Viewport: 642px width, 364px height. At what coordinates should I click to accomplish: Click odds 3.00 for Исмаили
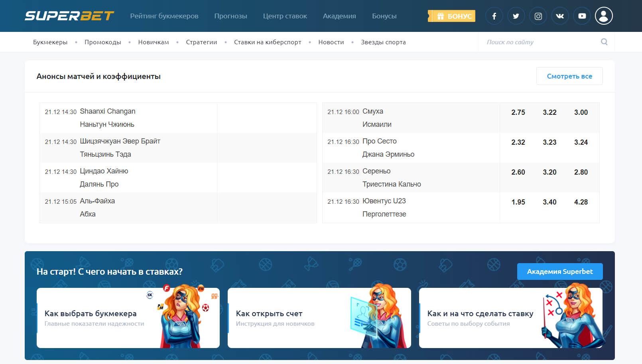click(x=581, y=112)
